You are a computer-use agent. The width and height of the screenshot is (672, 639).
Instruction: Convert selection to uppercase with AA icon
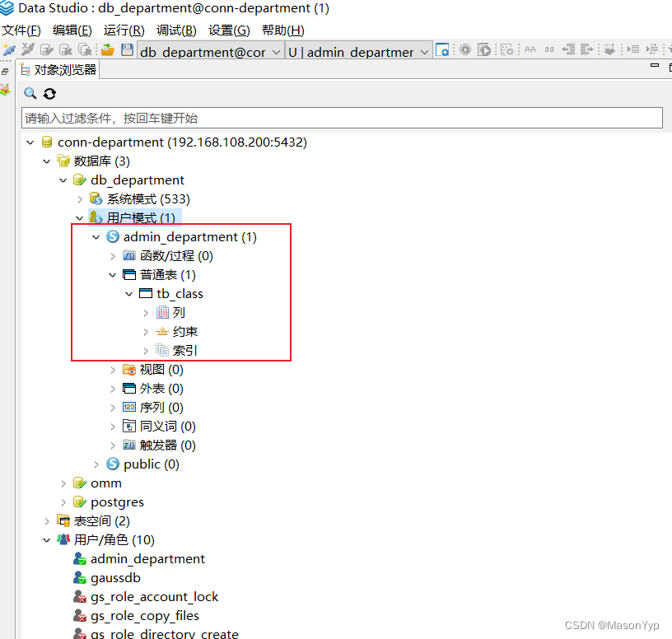(x=530, y=49)
